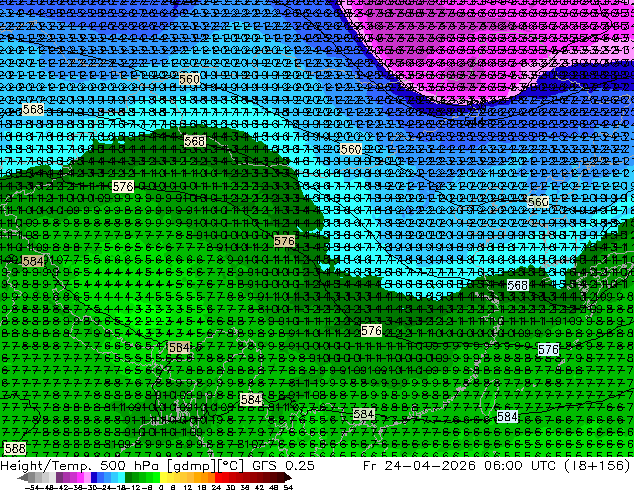Click the 560 label on the map's upper-left
The width and height of the screenshot is (634, 490).
click(189, 79)
